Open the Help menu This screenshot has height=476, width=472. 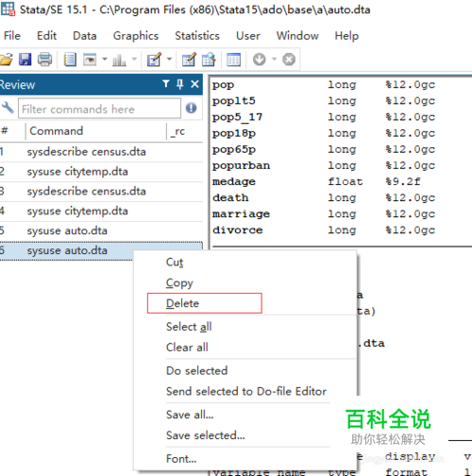tap(346, 36)
